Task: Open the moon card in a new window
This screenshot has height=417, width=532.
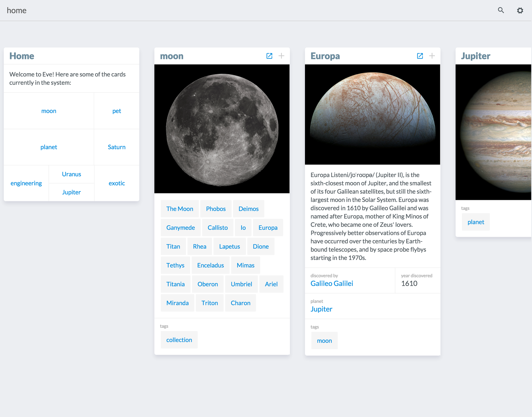Action: point(269,56)
